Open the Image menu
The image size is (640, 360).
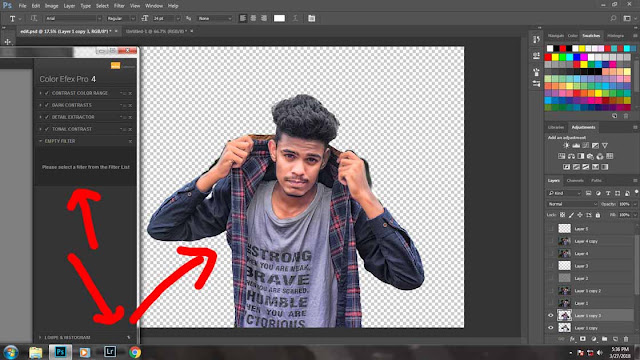pyautogui.click(x=51, y=6)
